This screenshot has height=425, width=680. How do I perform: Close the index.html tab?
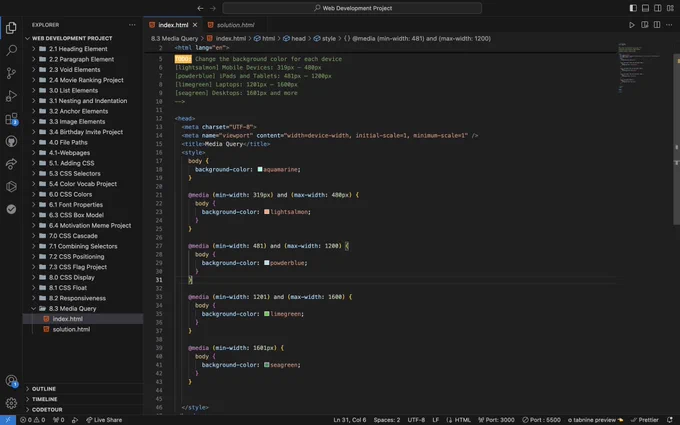195,25
